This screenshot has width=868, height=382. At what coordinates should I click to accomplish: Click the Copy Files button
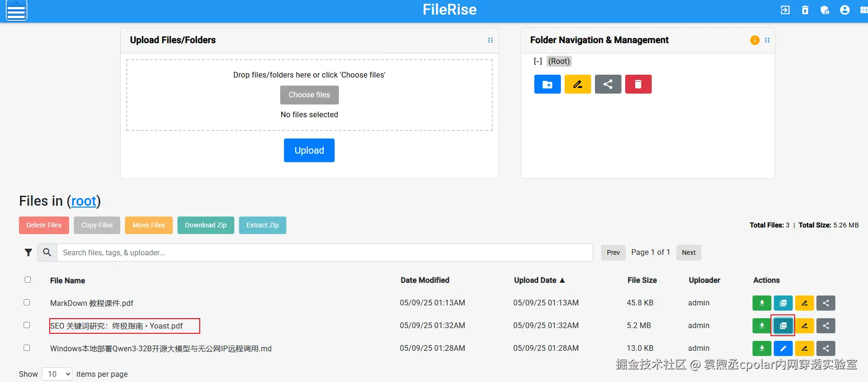click(97, 226)
